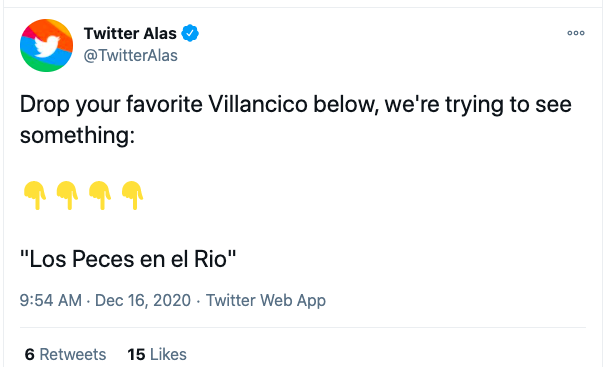This screenshot has height=367, width=611.
Task: Click the fourth pointing-down hand emoji
Action: [133, 195]
